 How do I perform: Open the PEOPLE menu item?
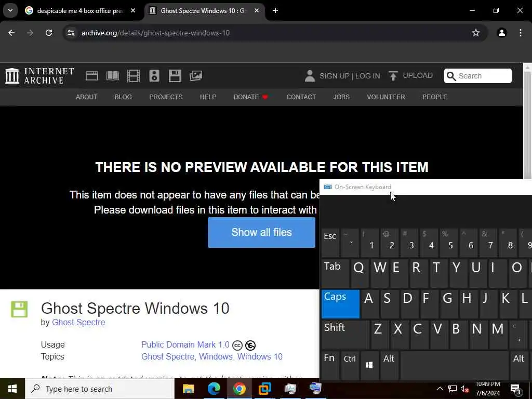point(435,97)
